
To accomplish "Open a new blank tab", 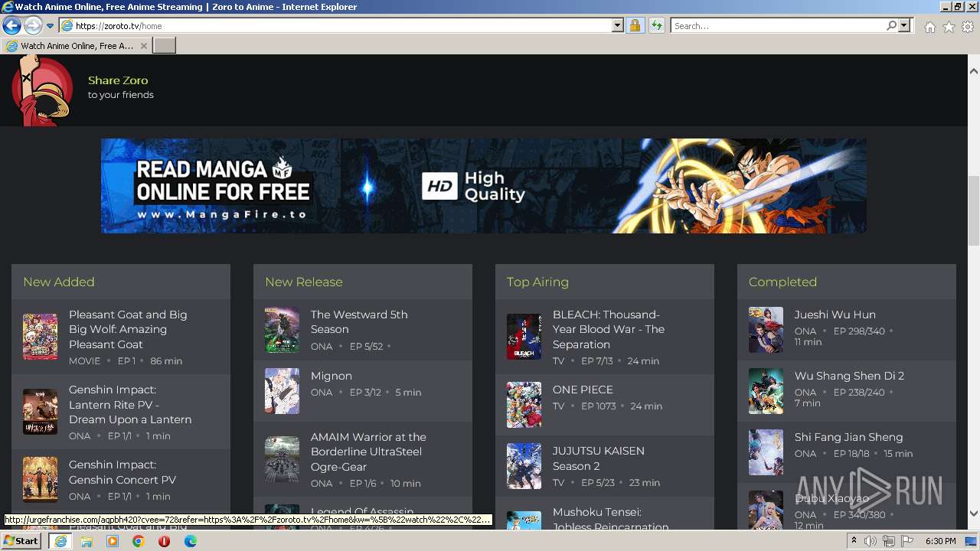I will 165,46.
